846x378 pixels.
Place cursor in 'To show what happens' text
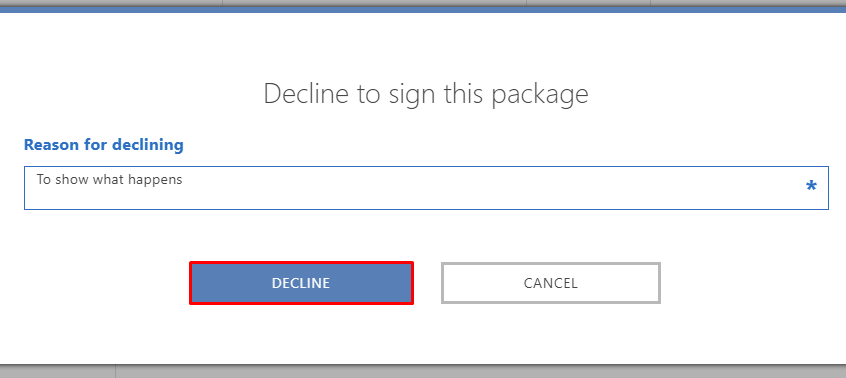(110, 180)
